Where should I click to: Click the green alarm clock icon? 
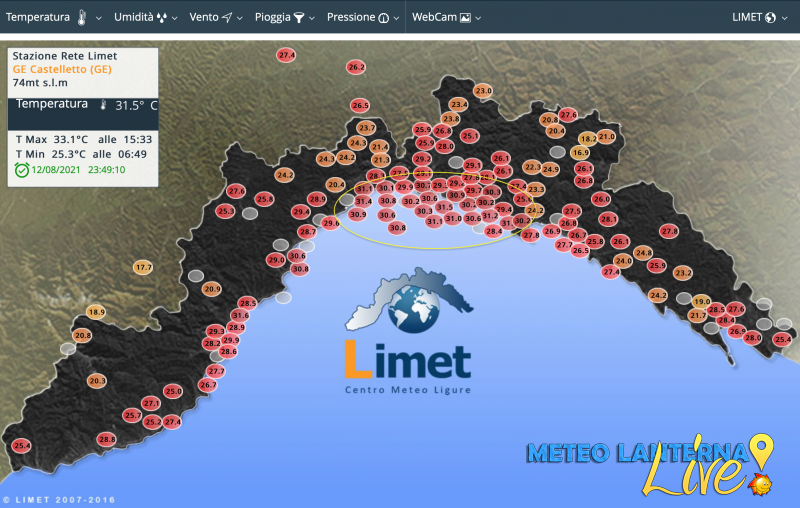point(21,170)
